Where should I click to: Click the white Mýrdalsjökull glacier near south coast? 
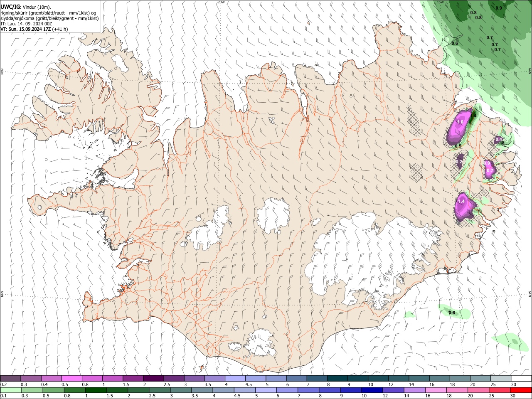[260, 343]
